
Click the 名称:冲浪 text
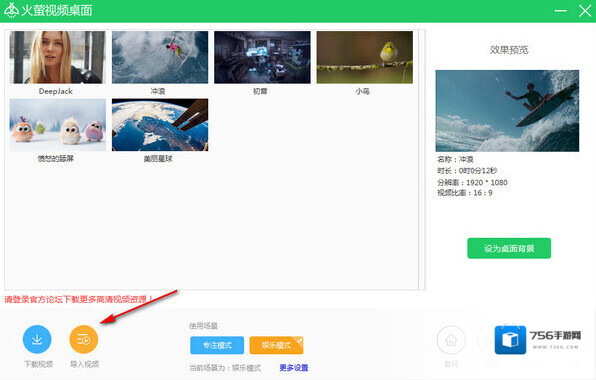pyautogui.click(x=455, y=159)
